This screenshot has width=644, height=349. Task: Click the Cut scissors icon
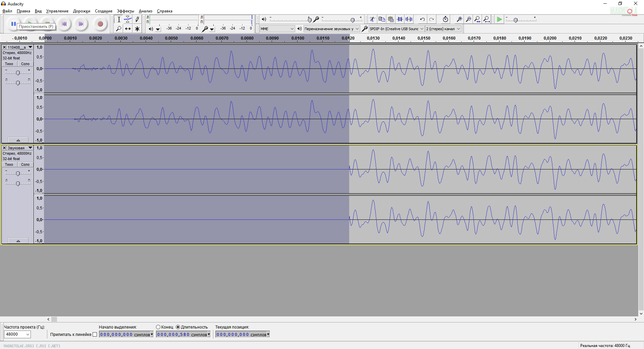pos(372,19)
